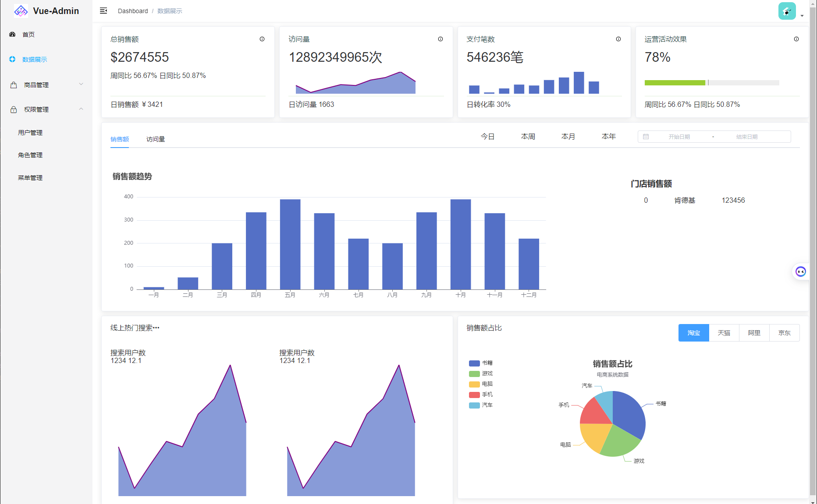Click the user avatar in top bar
Image resolution: width=817 pixels, height=504 pixels.
(787, 11)
